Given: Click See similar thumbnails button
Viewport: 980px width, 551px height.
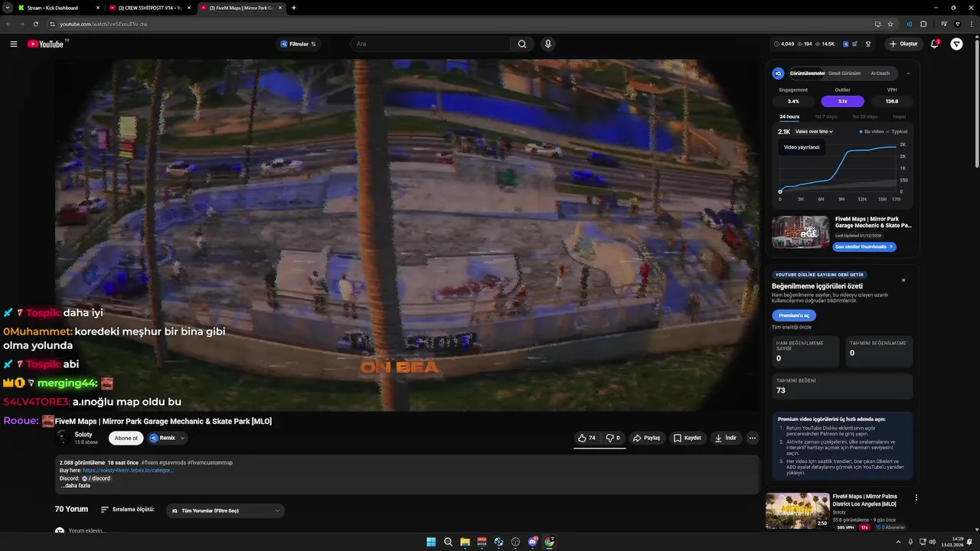Looking at the screenshot, I should tap(864, 247).
